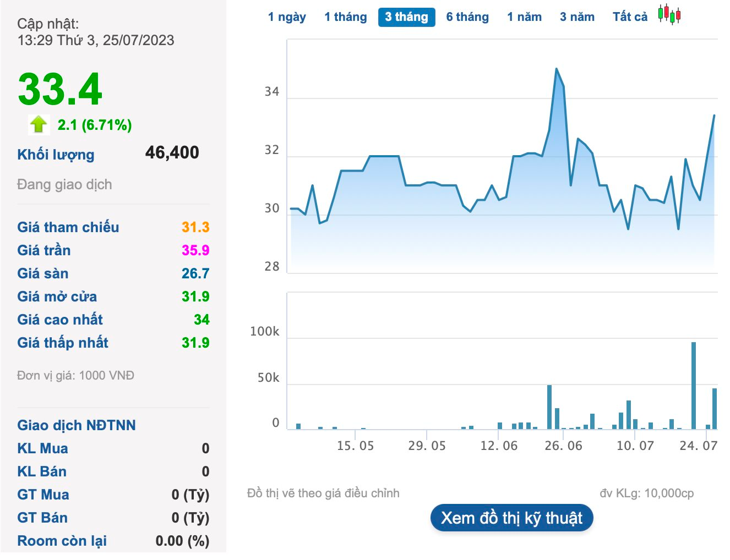Click 'Đơn vị giá: 1000 VNĐ' note
The image size is (730, 560).
(x=75, y=375)
